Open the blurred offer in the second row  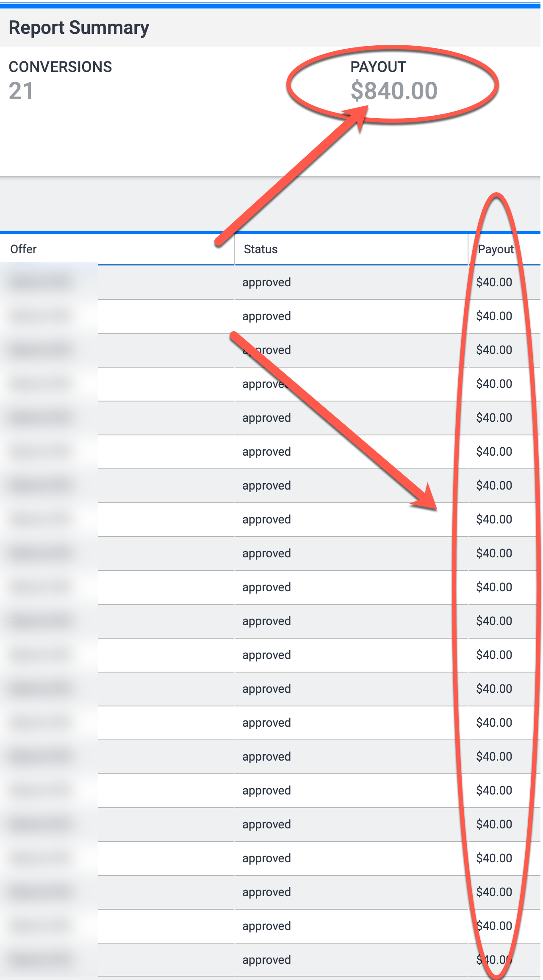click(x=41, y=316)
